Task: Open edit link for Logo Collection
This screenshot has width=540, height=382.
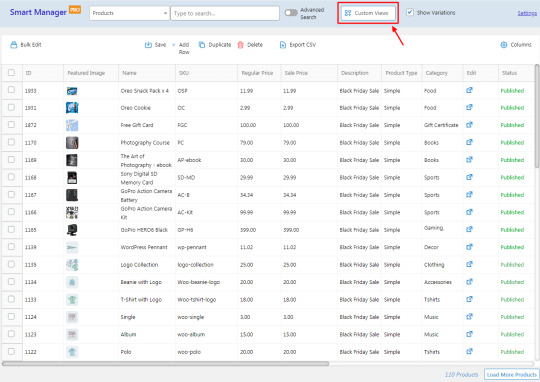Action: [x=469, y=265]
